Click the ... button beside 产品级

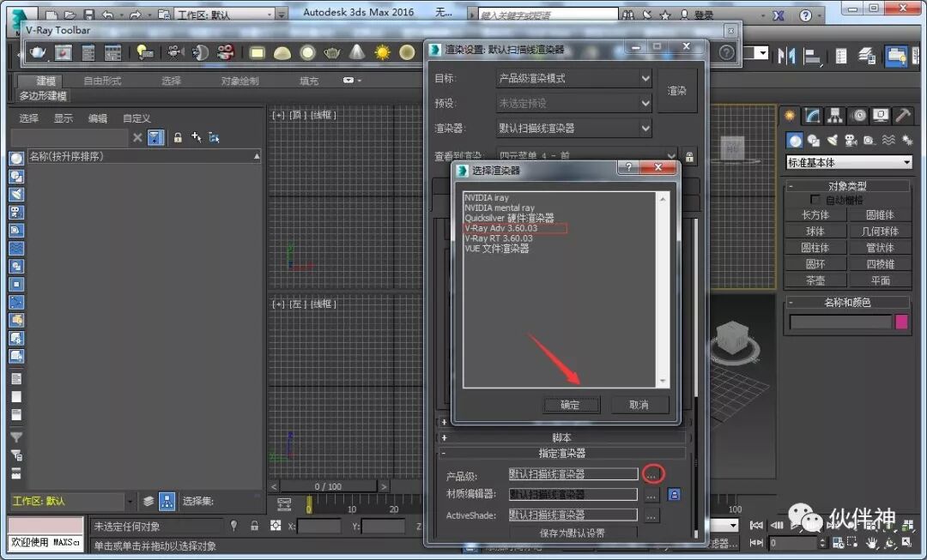651,473
